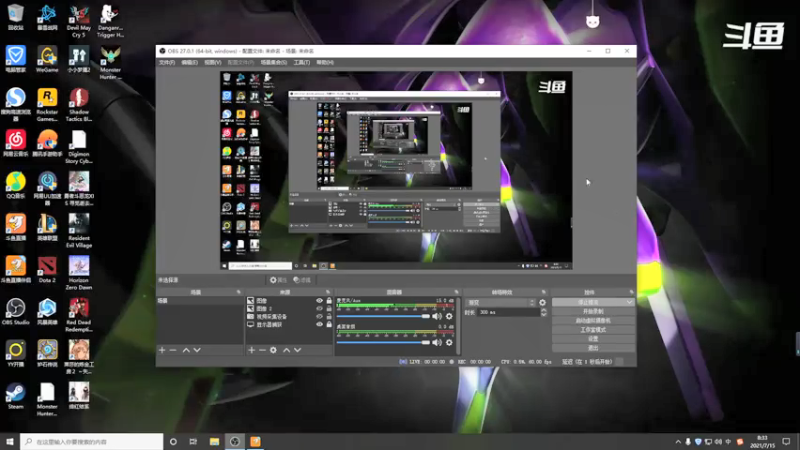The image size is (800, 450).
Task: Mute 麦克风/Aux speaker toggle
Action: coord(437,316)
